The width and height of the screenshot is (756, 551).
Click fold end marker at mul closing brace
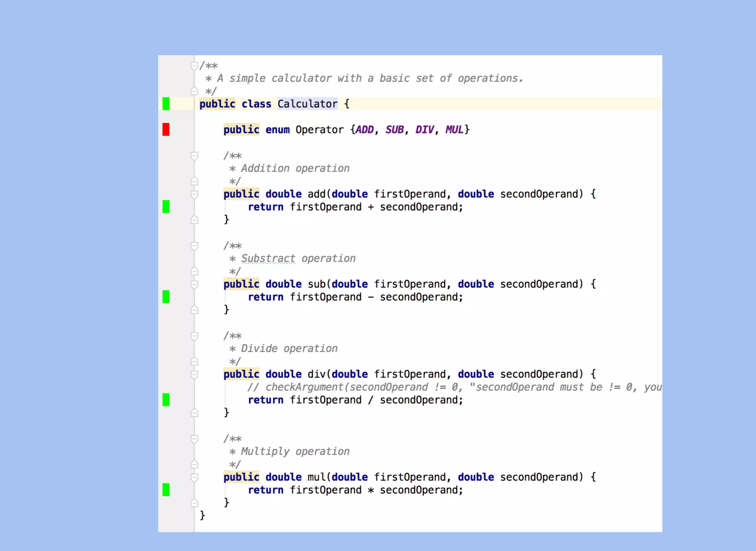click(194, 502)
